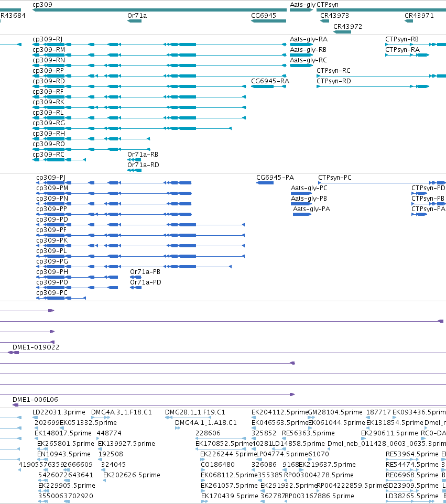Select the CR43972 gene feature
This screenshot has width=446, height=504.
coord(342,32)
